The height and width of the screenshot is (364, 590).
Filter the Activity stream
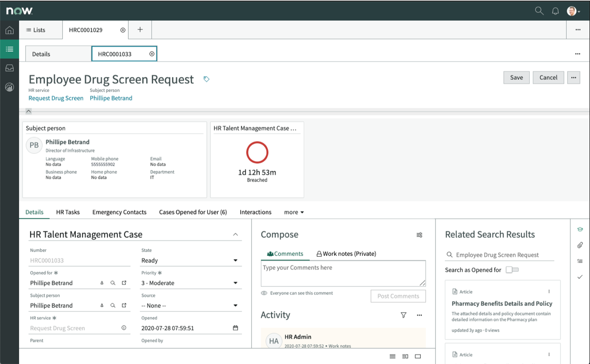point(404,315)
